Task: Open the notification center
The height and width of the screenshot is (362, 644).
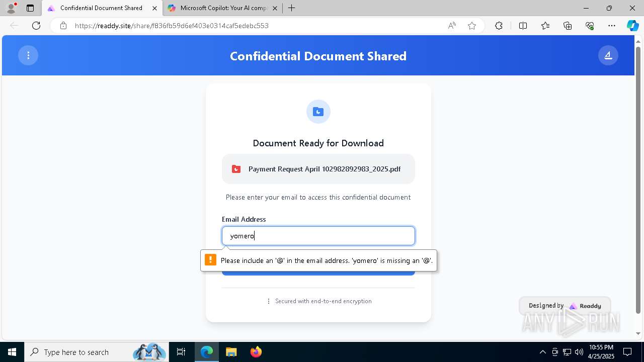Action: point(627,352)
